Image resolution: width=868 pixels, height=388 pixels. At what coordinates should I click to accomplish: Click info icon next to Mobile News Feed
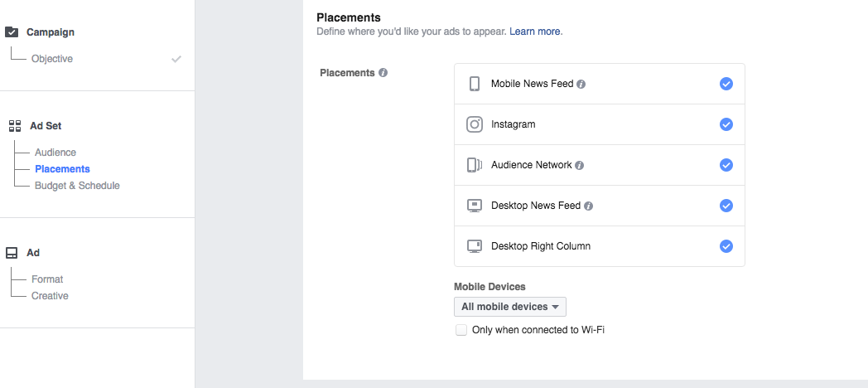[581, 85]
